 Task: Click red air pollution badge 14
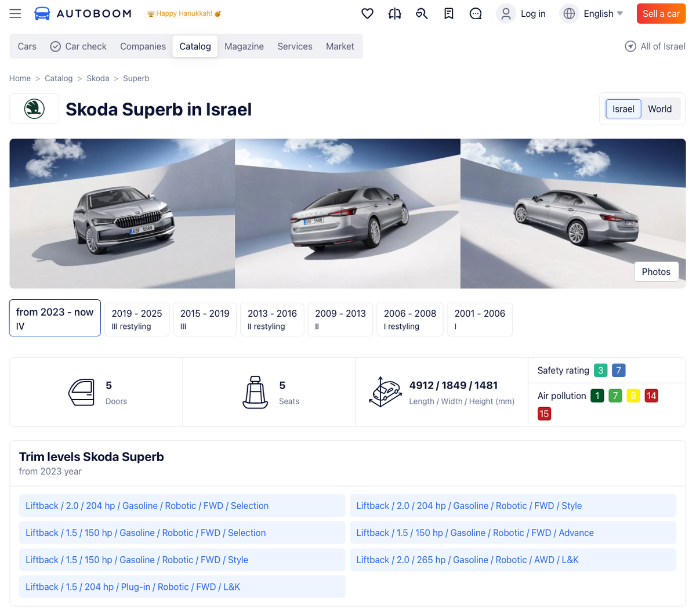tap(651, 396)
